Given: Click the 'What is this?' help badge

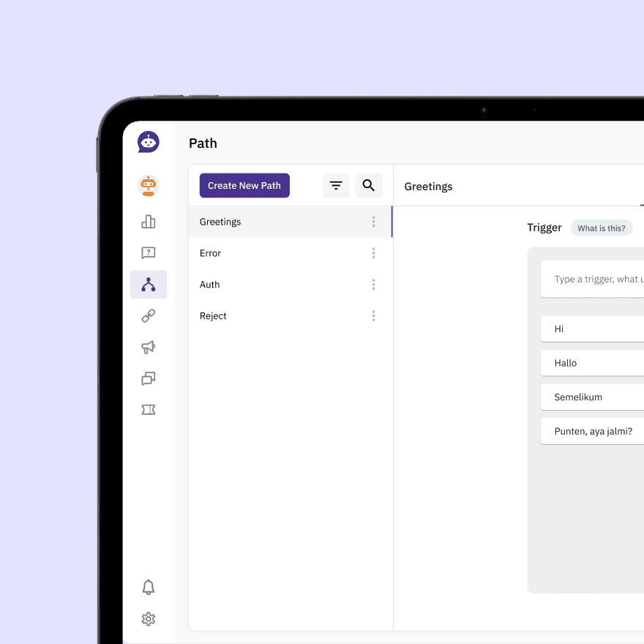Looking at the screenshot, I should [602, 228].
